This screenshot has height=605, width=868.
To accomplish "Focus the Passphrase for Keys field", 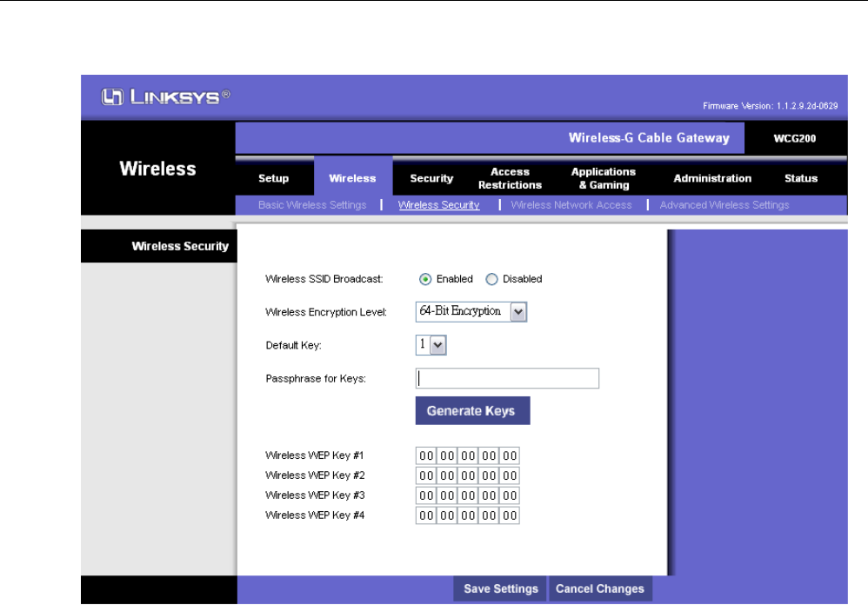I will pos(507,378).
